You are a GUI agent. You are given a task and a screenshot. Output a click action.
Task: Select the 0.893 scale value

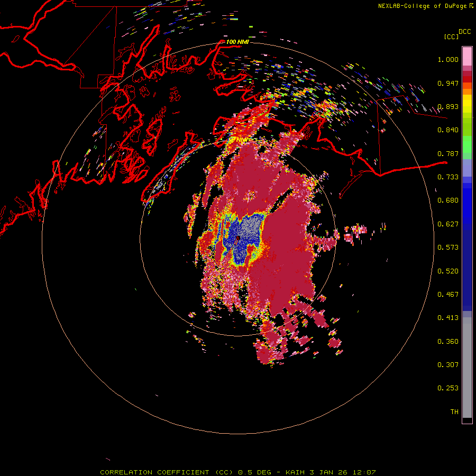(448, 106)
